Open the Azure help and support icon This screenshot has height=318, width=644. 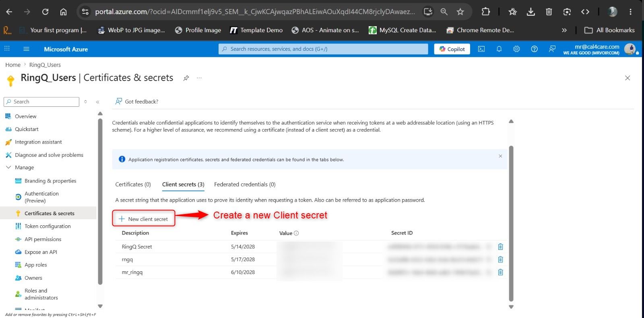pyautogui.click(x=534, y=49)
